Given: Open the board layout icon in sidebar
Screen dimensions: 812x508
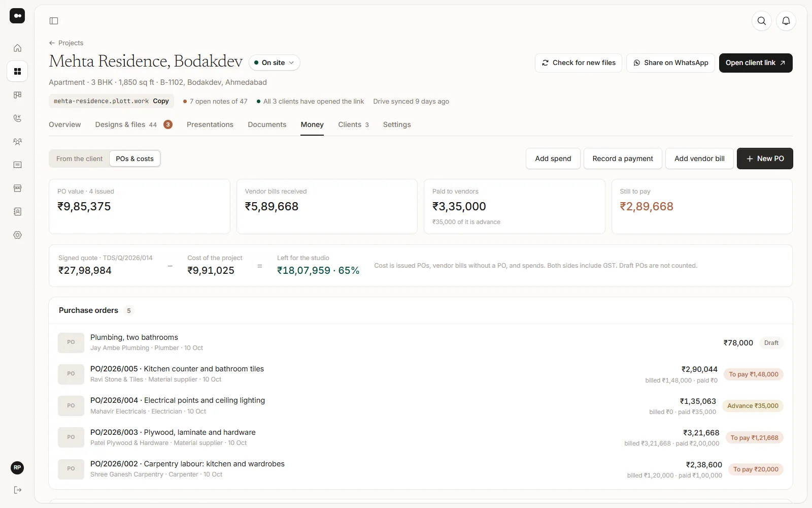Looking at the screenshot, I should [17, 95].
